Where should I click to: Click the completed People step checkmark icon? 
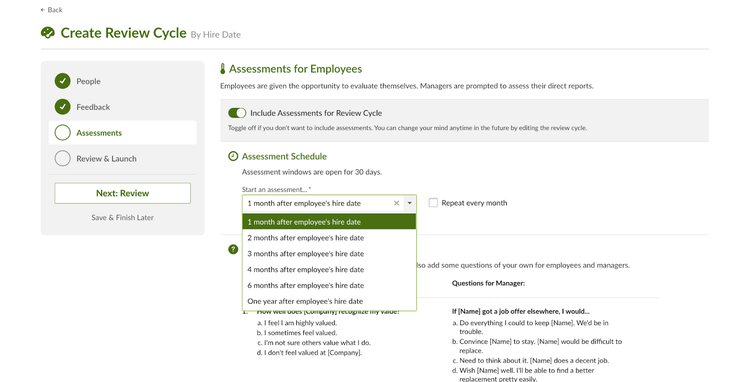click(63, 81)
